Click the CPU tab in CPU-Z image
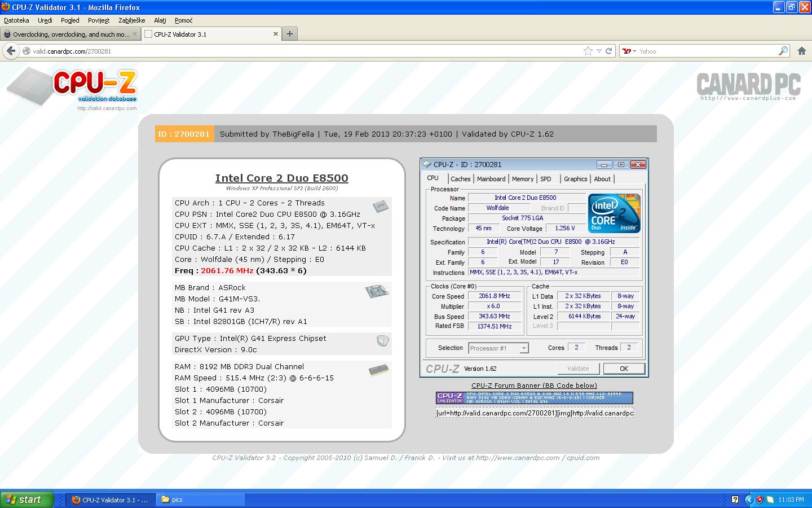812x508 pixels. pyautogui.click(x=433, y=178)
